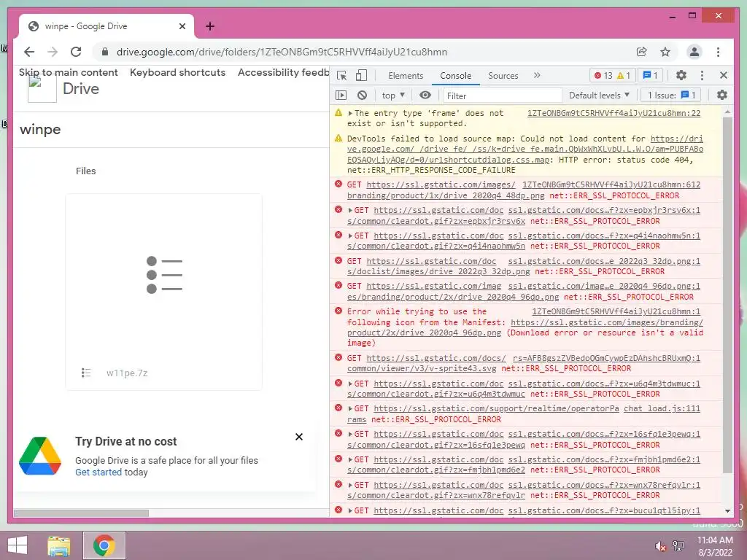Viewport: 747px width, 560px height.
Task: Open the Windows Start button
Action: pyautogui.click(x=18, y=545)
